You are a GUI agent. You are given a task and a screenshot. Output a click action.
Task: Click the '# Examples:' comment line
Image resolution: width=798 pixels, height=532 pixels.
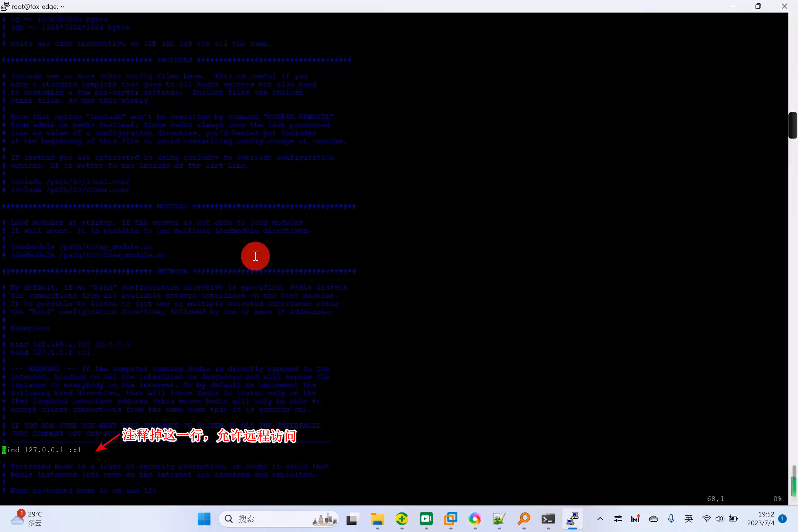pos(26,328)
